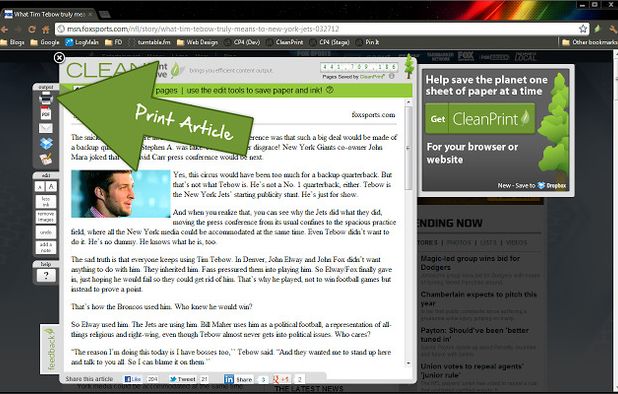Click the Get CleanPrint button

(480, 119)
